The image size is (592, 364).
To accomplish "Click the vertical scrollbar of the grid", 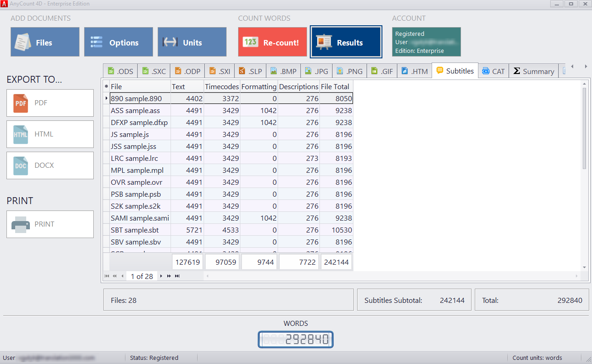I will pyautogui.click(x=585, y=175).
